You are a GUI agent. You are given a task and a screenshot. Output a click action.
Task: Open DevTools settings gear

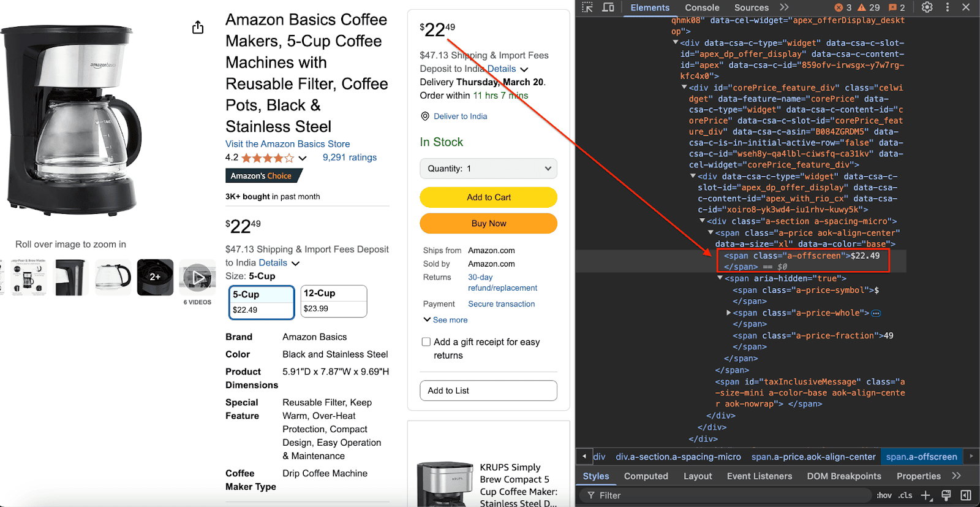(927, 7)
